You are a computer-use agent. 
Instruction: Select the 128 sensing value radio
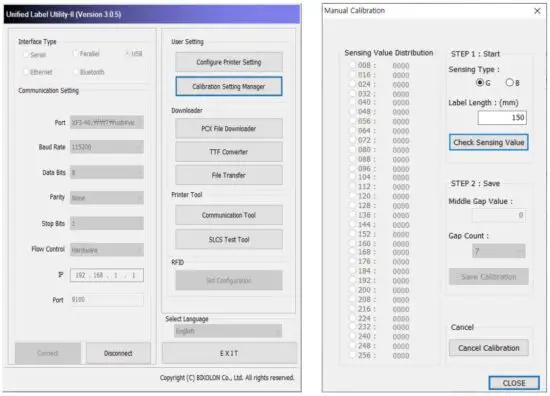point(353,205)
